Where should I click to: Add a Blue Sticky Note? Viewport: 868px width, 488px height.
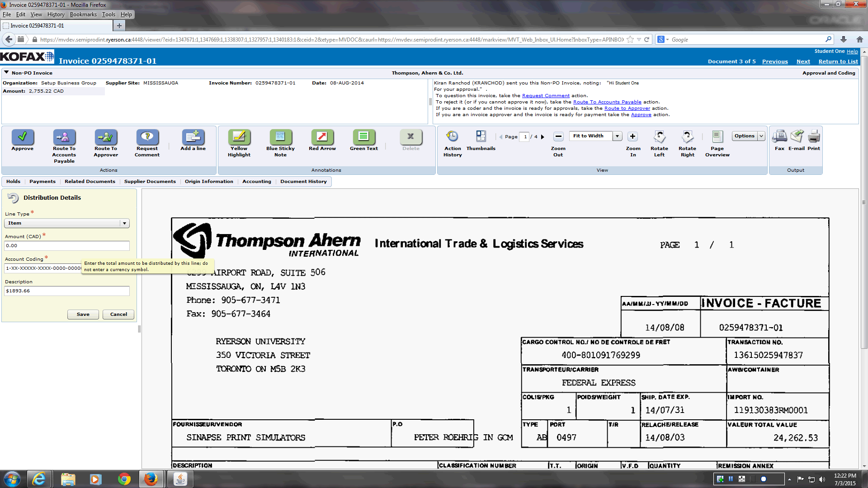280,136
